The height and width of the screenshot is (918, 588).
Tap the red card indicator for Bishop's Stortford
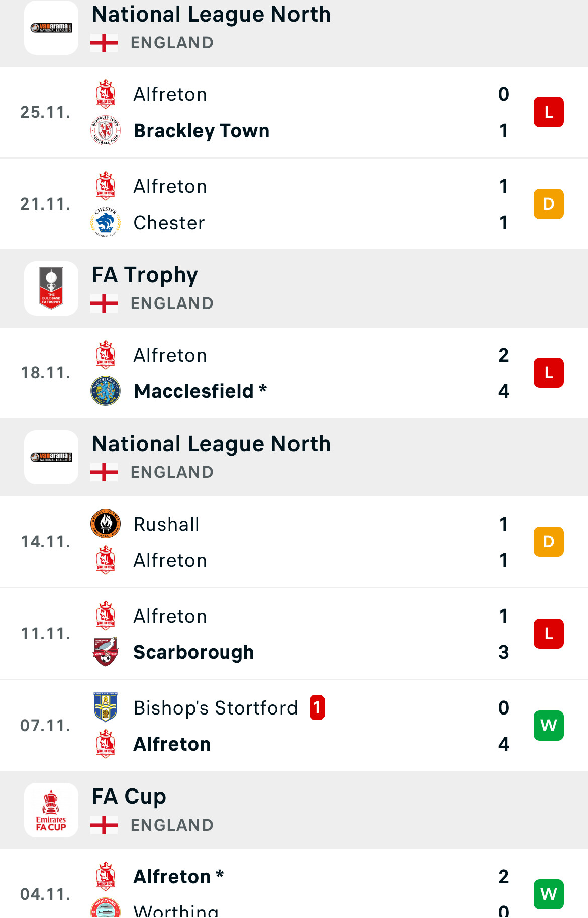(317, 707)
